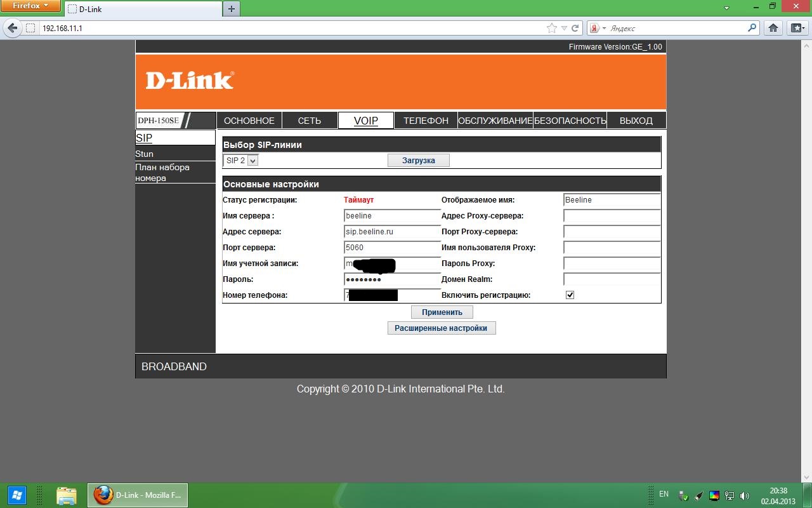Reload the page with the refresh icon
This screenshot has width=812, height=508.
click(575, 28)
